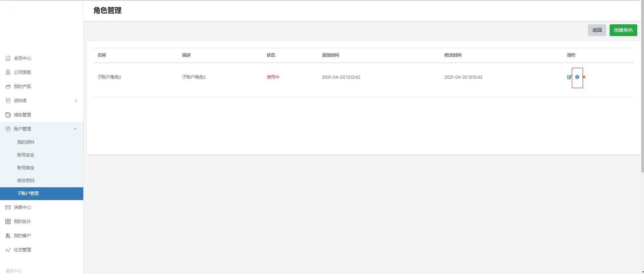Click the 公司信息 building icon

pyautogui.click(x=8, y=72)
